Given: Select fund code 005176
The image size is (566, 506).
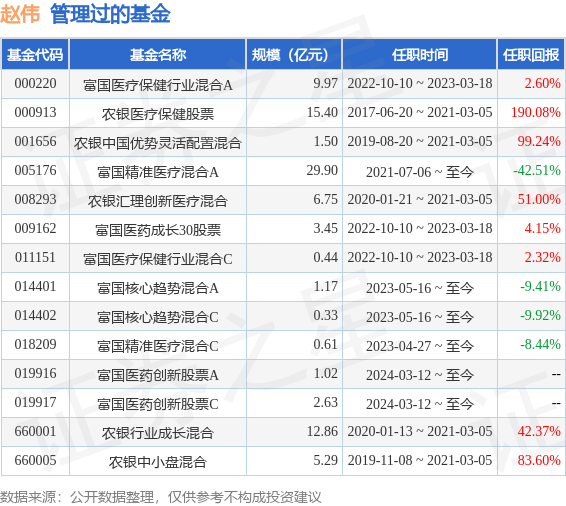Looking at the screenshot, I should (x=35, y=170).
